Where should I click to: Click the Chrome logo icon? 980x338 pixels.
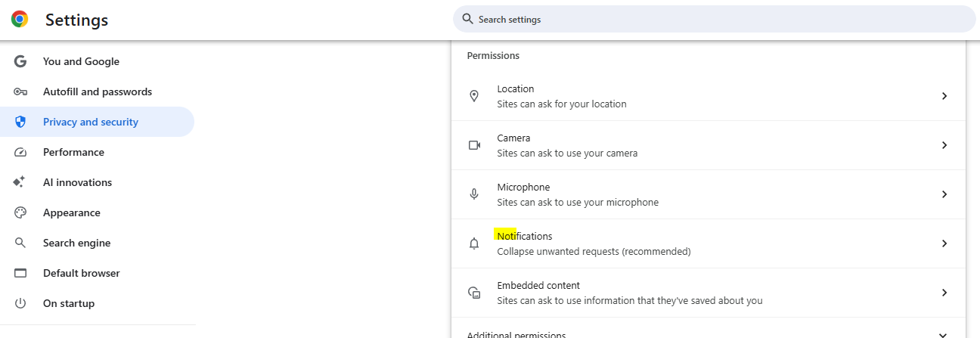[20, 20]
